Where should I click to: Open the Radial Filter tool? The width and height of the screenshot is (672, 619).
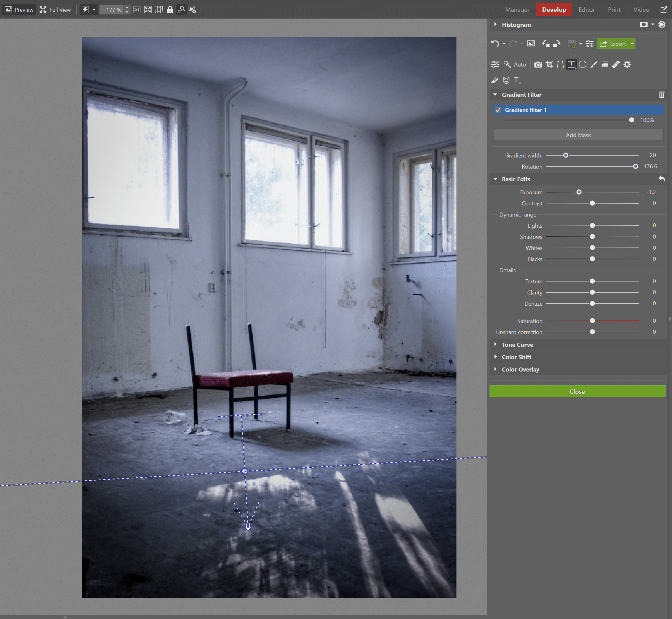[x=583, y=64]
